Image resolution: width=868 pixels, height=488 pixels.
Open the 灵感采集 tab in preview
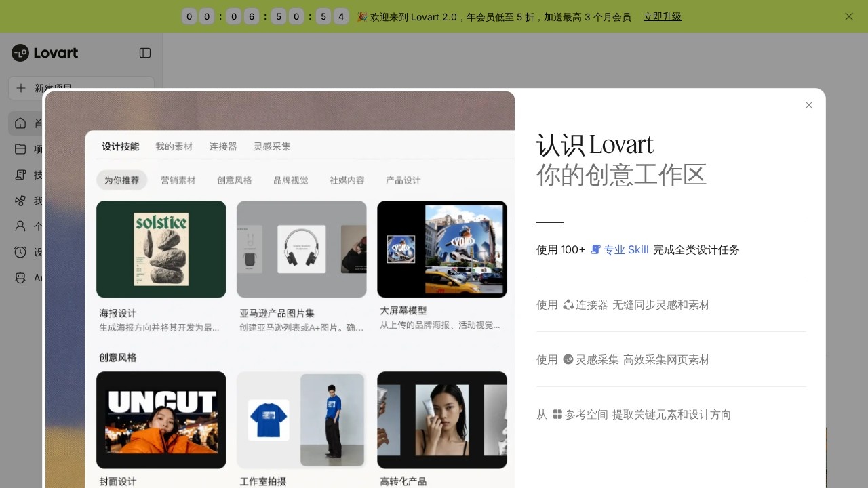coord(272,146)
